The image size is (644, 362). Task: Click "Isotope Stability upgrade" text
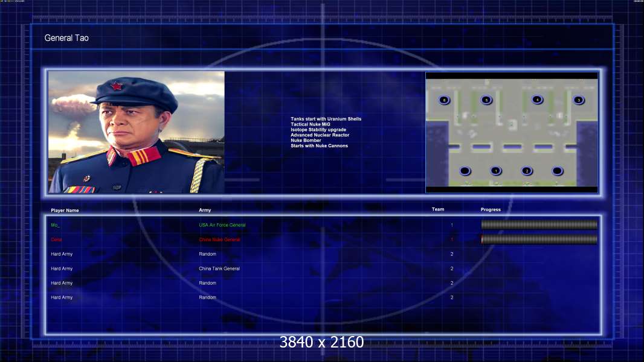pyautogui.click(x=318, y=130)
